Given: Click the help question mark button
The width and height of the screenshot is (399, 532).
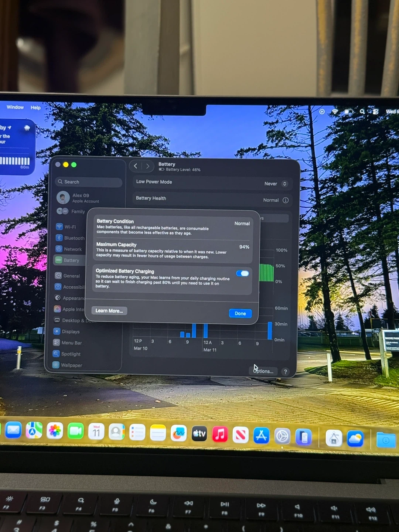Looking at the screenshot, I should pos(285,372).
